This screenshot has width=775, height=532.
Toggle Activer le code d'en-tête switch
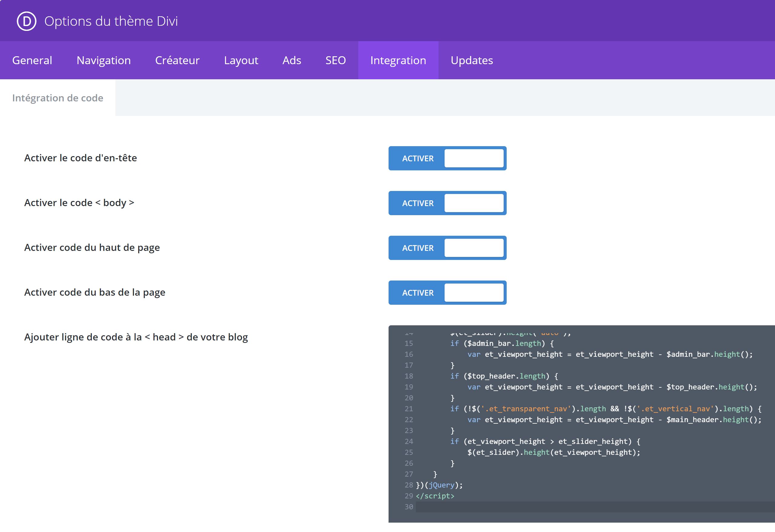pyautogui.click(x=447, y=158)
